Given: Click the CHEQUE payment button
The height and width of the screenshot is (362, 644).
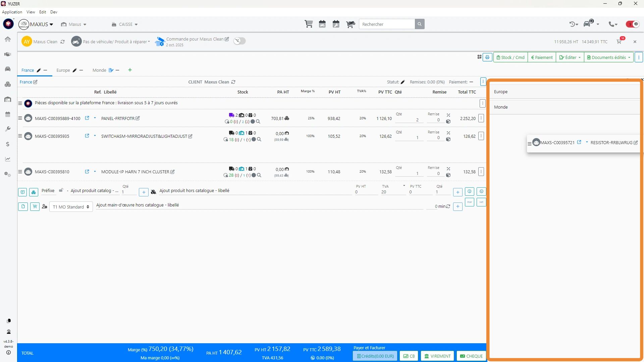Looking at the screenshot, I should click(x=471, y=356).
